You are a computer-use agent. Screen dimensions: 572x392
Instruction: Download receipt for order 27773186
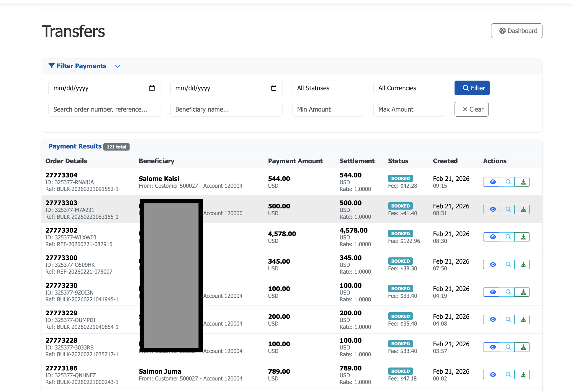[523, 375]
